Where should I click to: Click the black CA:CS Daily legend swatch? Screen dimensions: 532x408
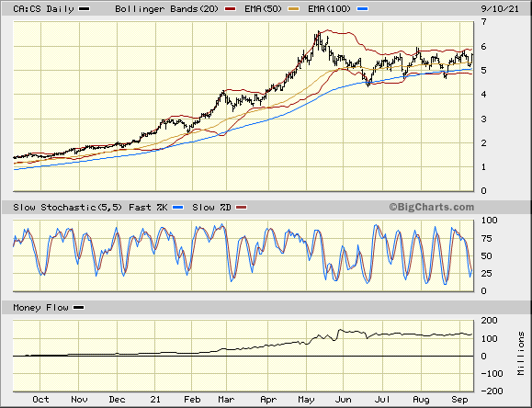tap(85, 9)
